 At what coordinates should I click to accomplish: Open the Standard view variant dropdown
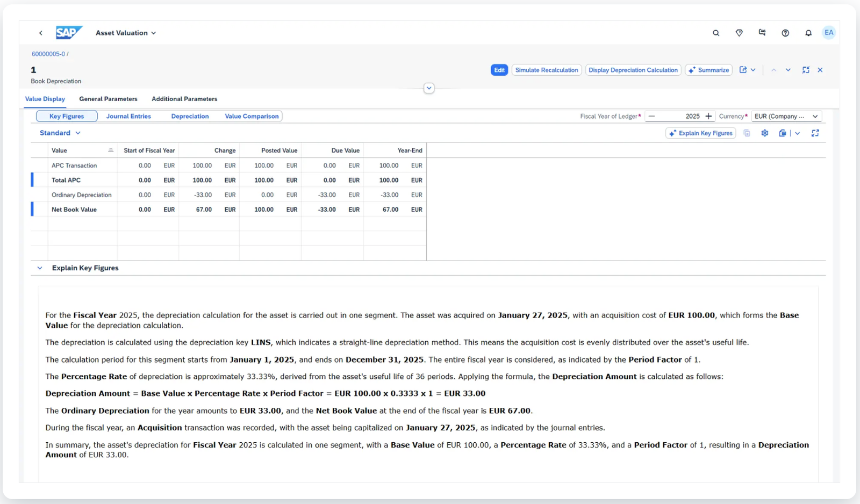[60, 133]
